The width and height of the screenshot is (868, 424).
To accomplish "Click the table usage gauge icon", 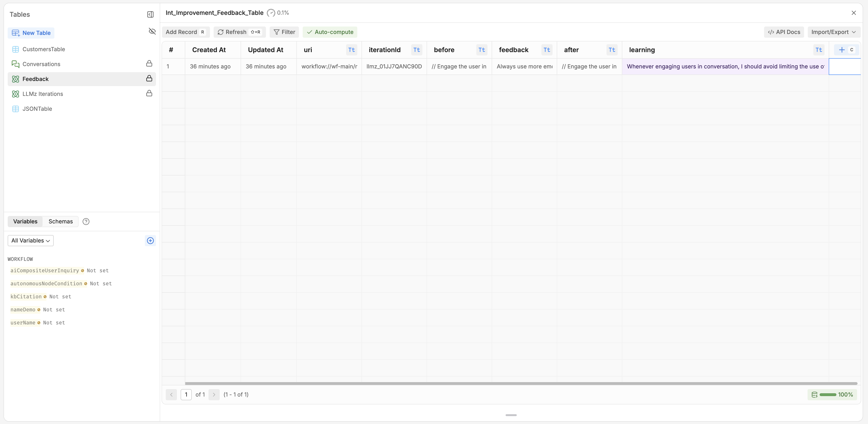I will coord(271,13).
